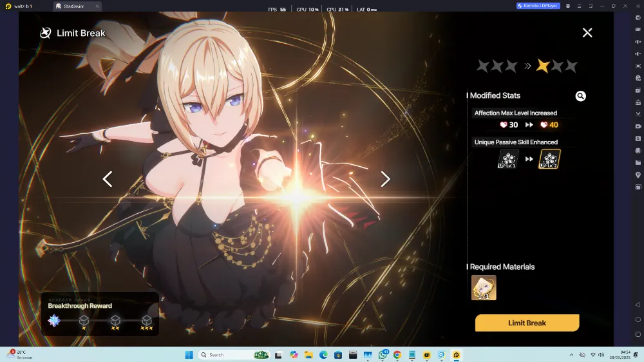Click the taskbar Search box

[233, 355]
